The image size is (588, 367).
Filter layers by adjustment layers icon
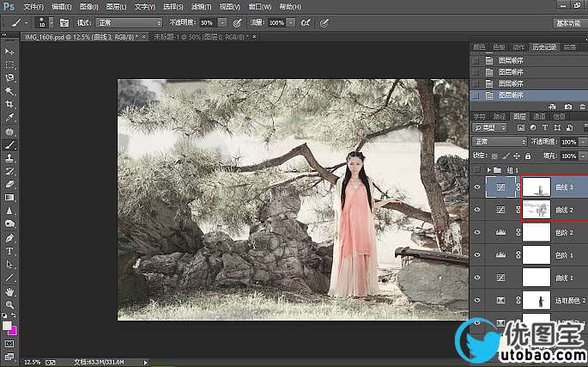tap(533, 128)
